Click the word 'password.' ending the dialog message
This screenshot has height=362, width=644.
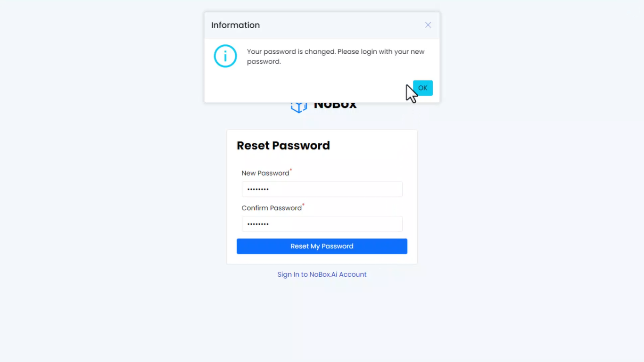[x=264, y=62]
